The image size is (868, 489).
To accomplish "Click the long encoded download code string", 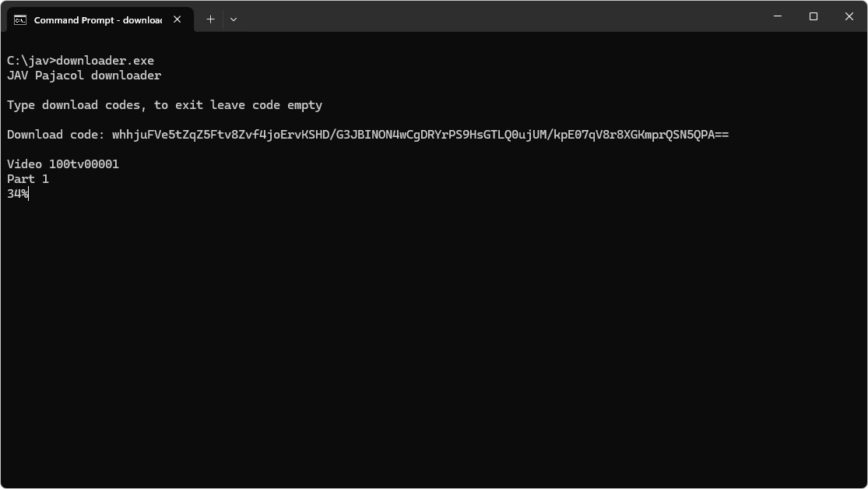I will point(420,135).
